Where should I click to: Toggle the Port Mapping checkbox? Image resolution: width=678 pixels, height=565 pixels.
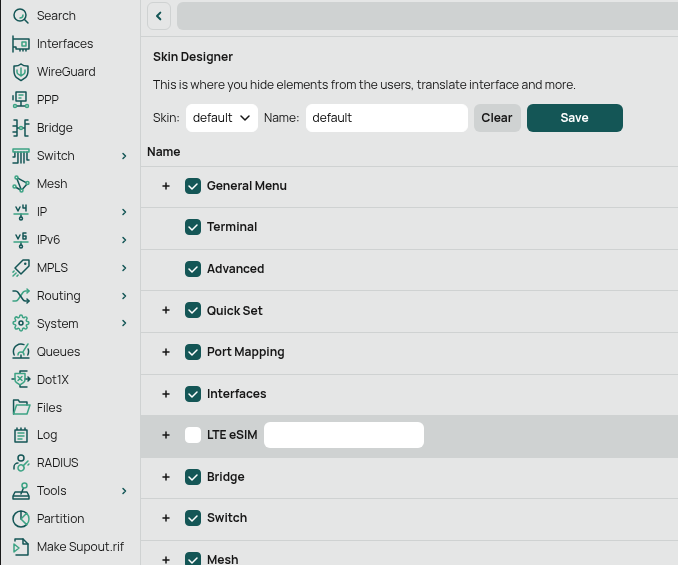194,352
